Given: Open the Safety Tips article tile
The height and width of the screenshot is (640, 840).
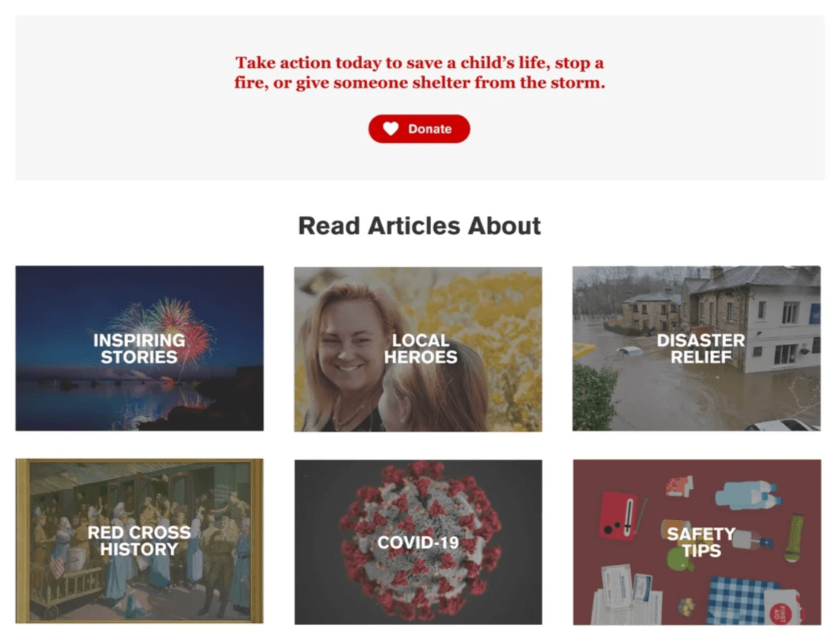Looking at the screenshot, I should 697,542.
